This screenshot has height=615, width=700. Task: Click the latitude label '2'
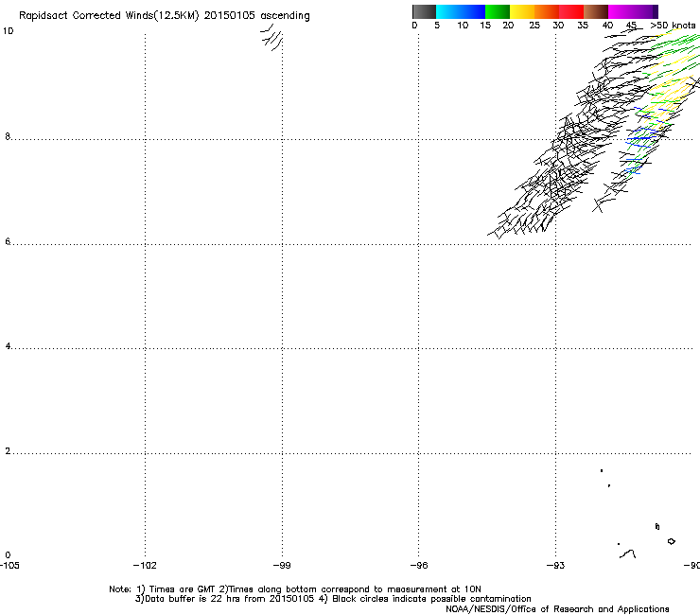point(8,450)
